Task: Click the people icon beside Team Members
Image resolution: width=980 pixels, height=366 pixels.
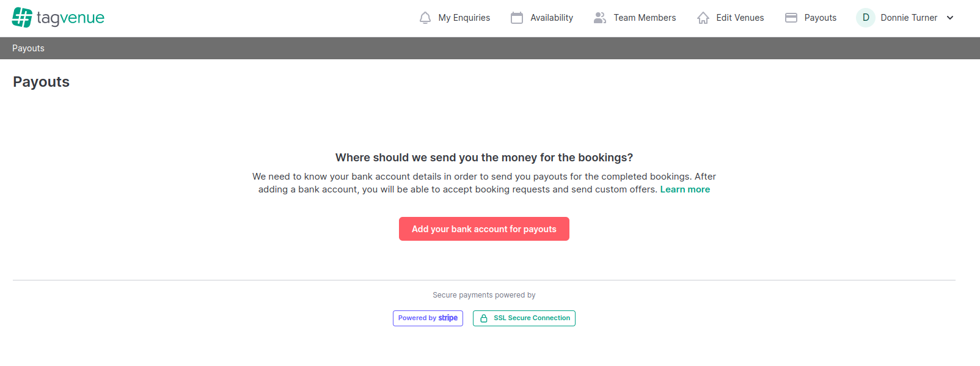Action: coord(600,18)
